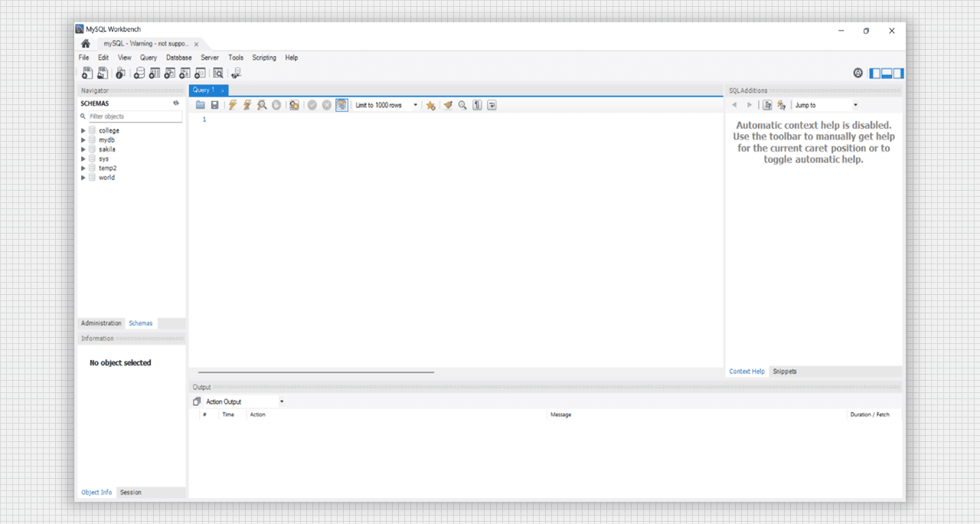Switch to the Administration tab
980x524 pixels.
[x=101, y=323]
